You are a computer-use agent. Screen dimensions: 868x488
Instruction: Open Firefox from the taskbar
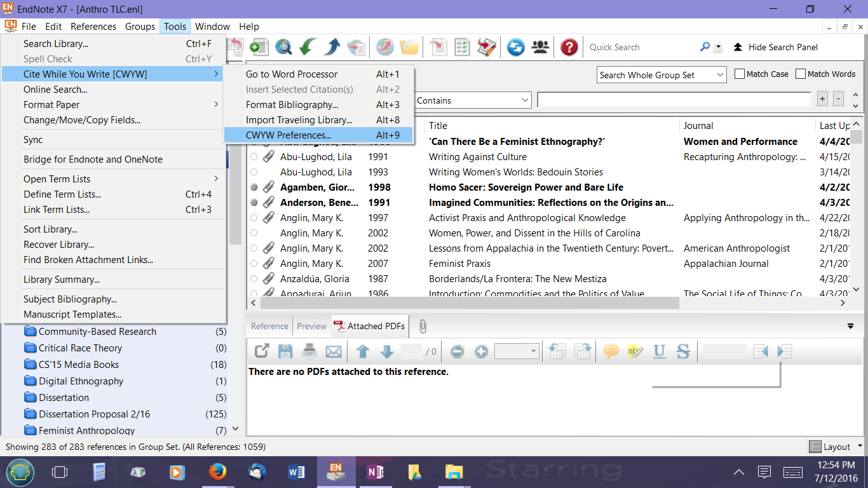point(217,472)
